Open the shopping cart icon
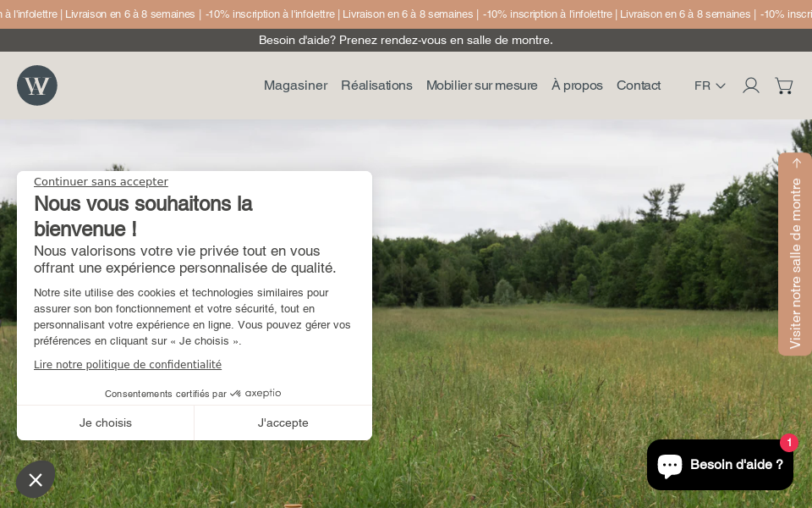Viewport: 812px width, 508px height. 783,86
